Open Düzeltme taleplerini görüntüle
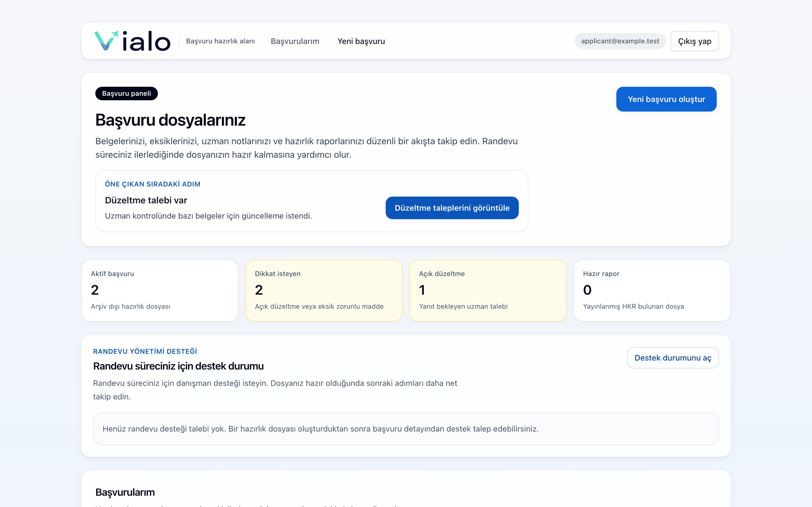The width and height of the screenshot is (812, 507). (452, 208)
